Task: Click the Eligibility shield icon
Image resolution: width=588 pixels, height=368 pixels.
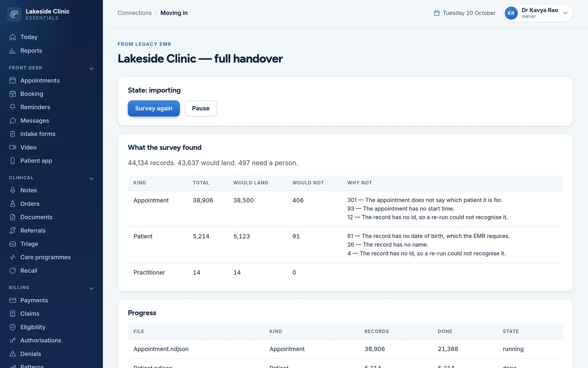Action: [12, 327]
